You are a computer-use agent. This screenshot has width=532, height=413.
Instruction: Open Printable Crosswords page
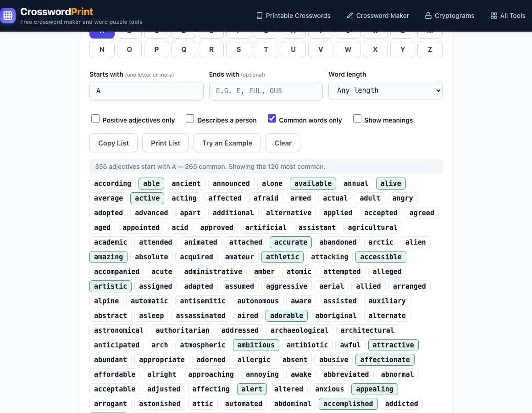[294, 16]
